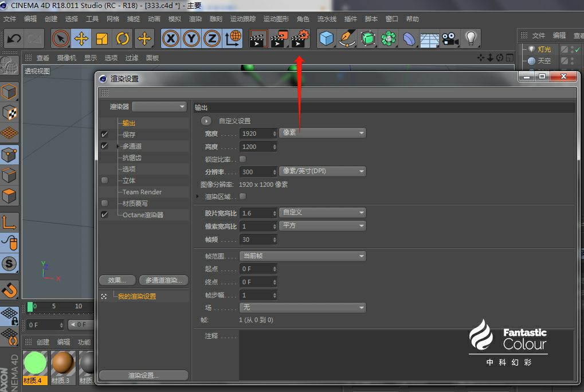Open the 渲染器 dropdown
Viewport: 584px width, 392px height.
[x=159, y=107]
